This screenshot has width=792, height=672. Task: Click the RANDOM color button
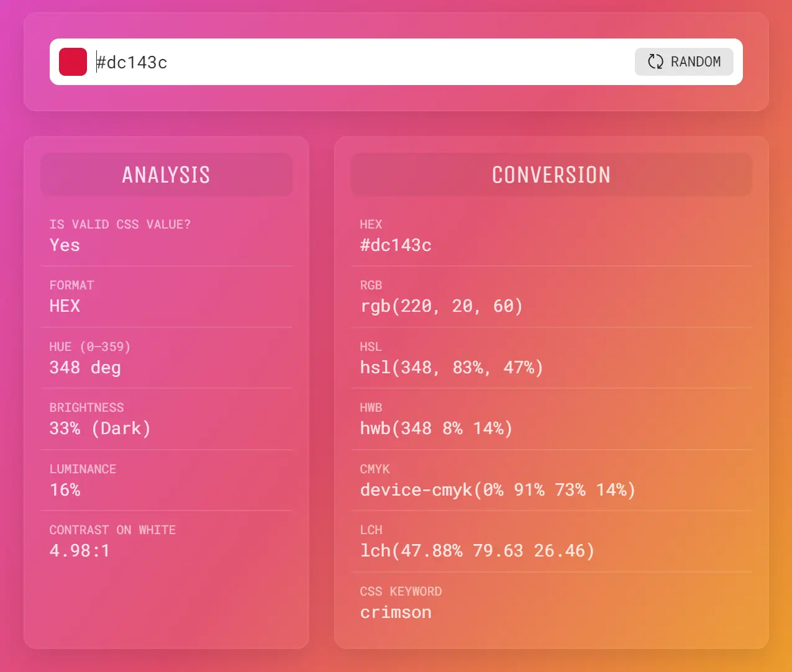pos(683,62)
